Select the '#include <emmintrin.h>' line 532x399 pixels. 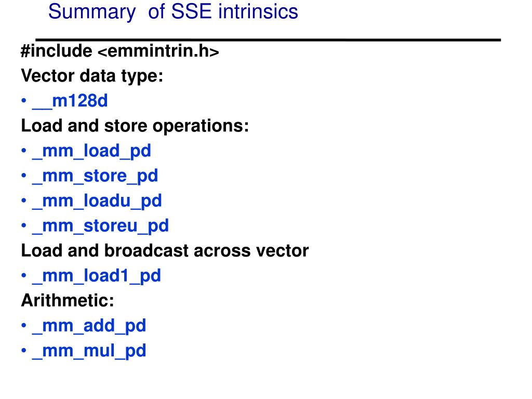point(120,51)
